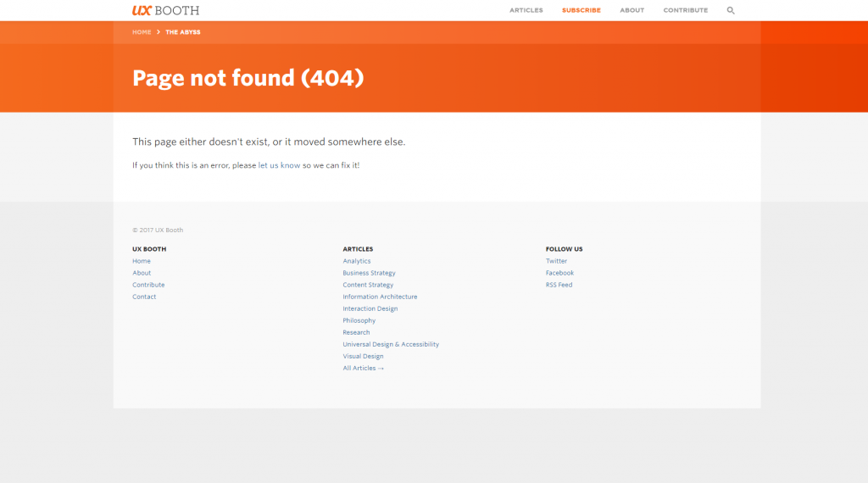
Task: Browse Research articles
Action: pos(356,332)
